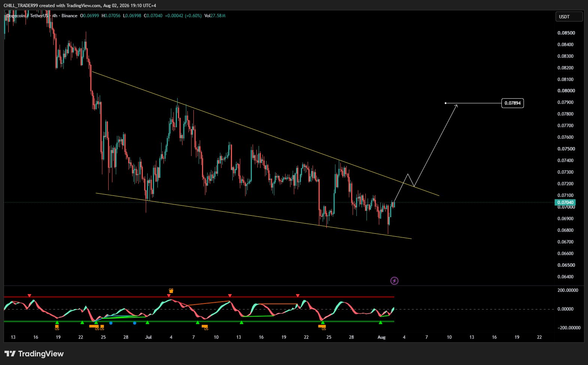Image resolution: width=588 pixels, height=365 pixels.
Task: Click the orange OB overbought marker near Jul 4
Action: pyautogui.click(x=171, y=290)
